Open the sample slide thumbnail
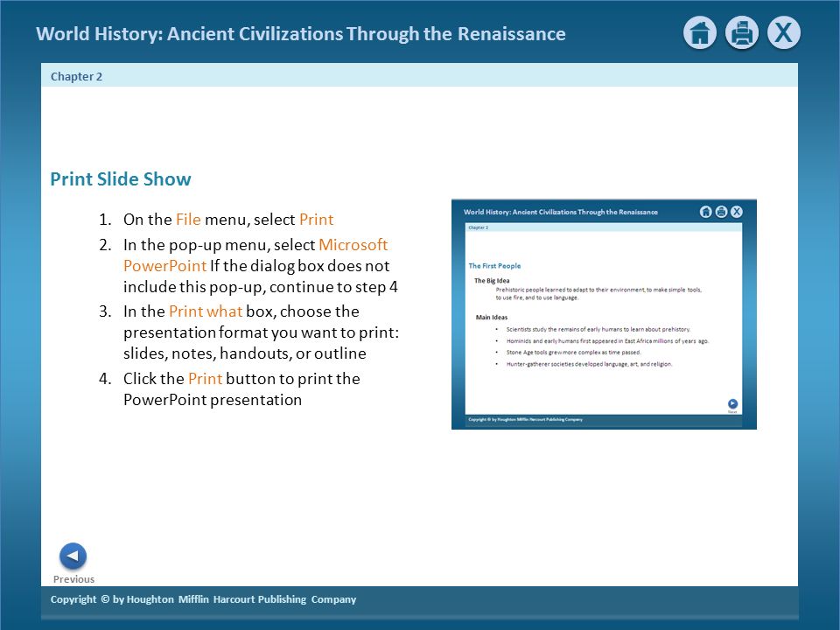The height and width of the screenshot is (630, 840). point(604,314)
